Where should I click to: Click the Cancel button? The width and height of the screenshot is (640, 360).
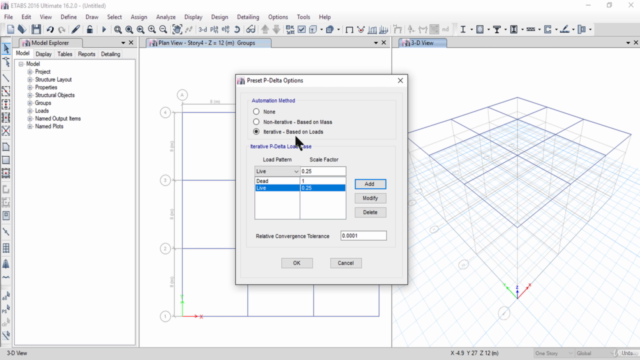[345, 263]
